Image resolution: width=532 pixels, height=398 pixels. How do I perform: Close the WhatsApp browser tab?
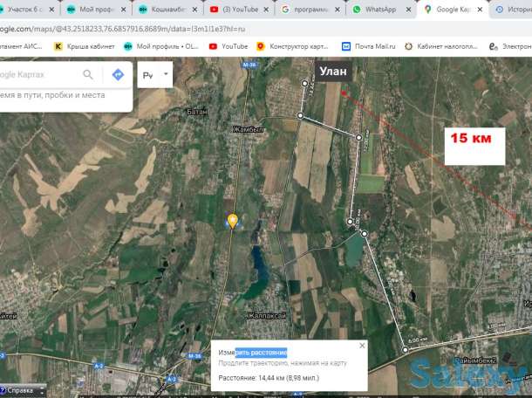point(407,9)
